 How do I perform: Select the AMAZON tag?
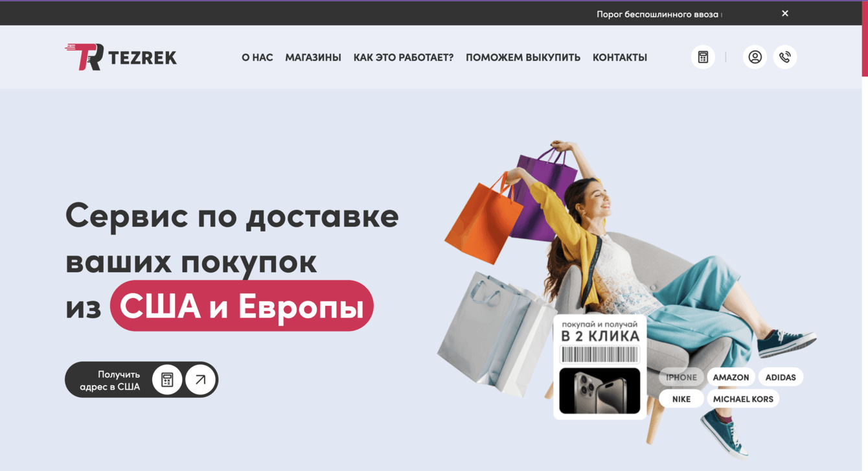(731, 377)
